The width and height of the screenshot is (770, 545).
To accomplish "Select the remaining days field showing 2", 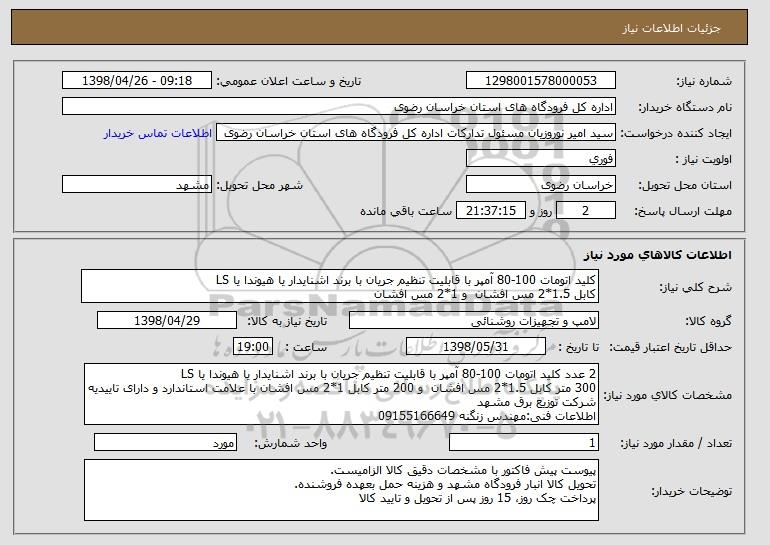I will click(585, 211).
